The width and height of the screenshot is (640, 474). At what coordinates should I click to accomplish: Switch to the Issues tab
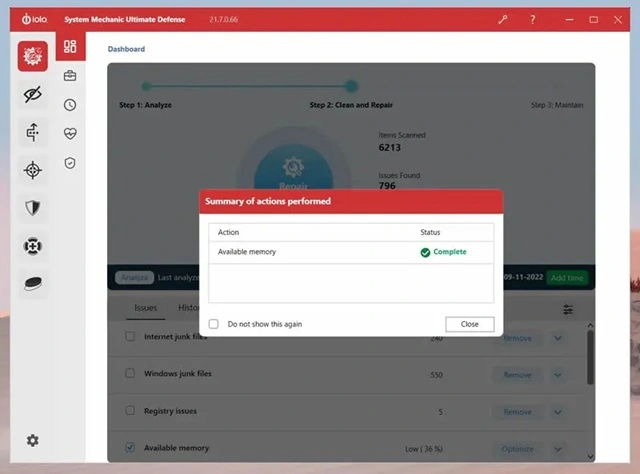coord(145,308)
